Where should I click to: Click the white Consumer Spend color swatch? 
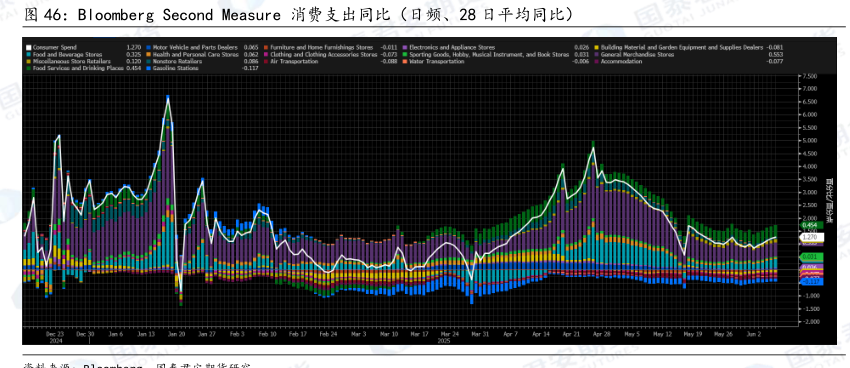[x=29, y=48]
